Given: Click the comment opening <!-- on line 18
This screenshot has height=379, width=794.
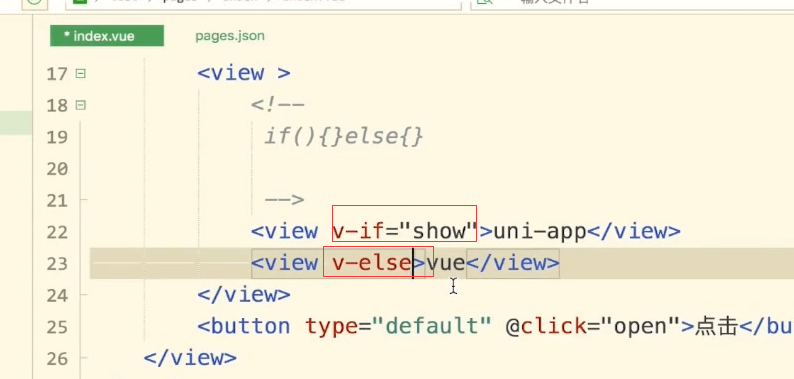Looking at the screenshot, I should (277, 105).
